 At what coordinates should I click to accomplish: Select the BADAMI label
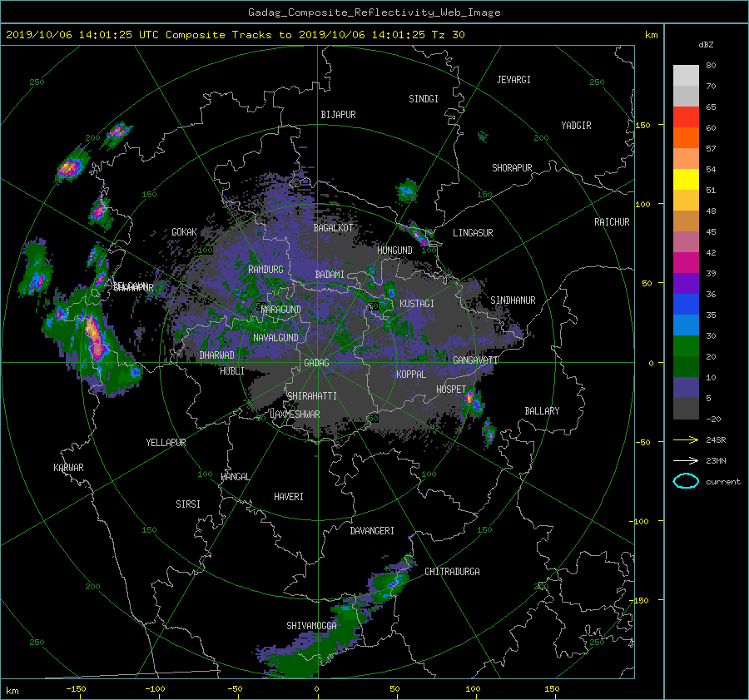tap(330, 275)
